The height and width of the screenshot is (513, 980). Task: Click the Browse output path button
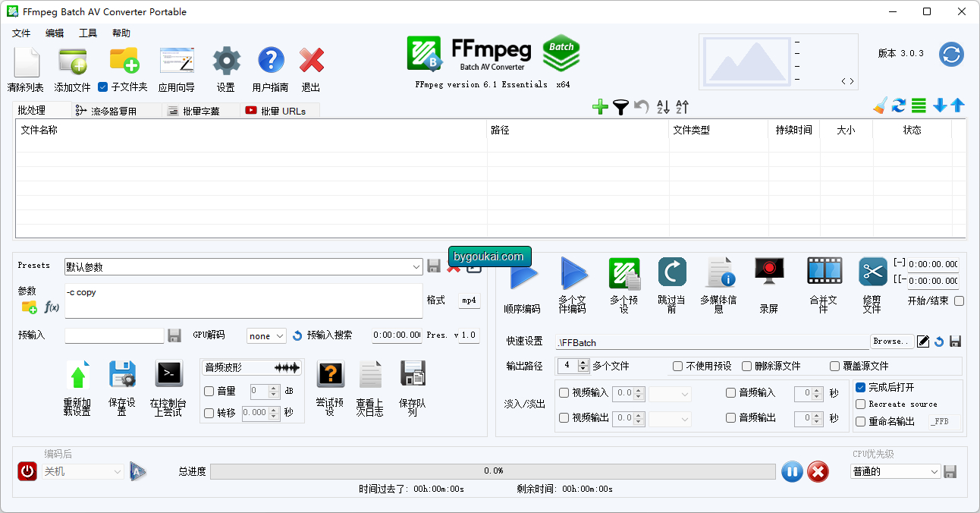tap(893, 341)
